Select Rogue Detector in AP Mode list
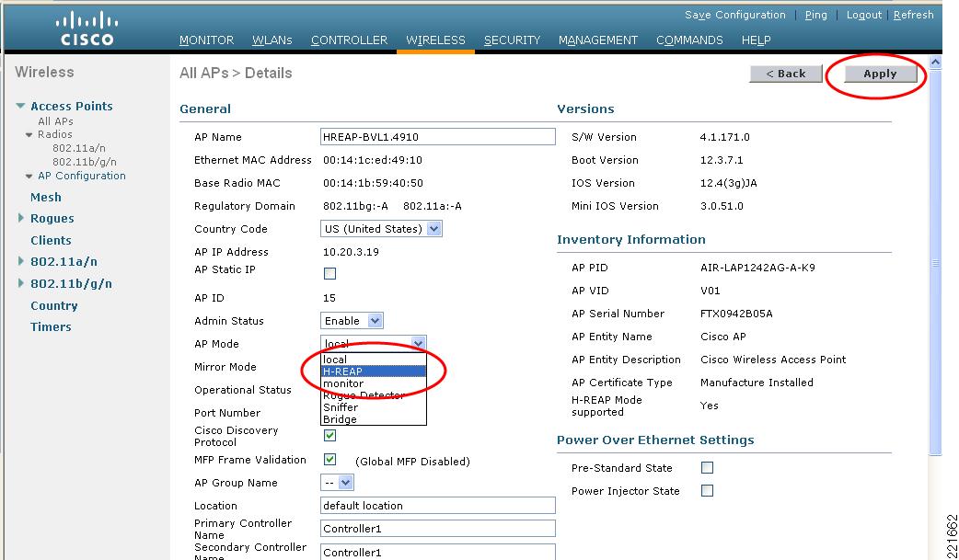Screen dimensions: 959x560 pos(373,394)
